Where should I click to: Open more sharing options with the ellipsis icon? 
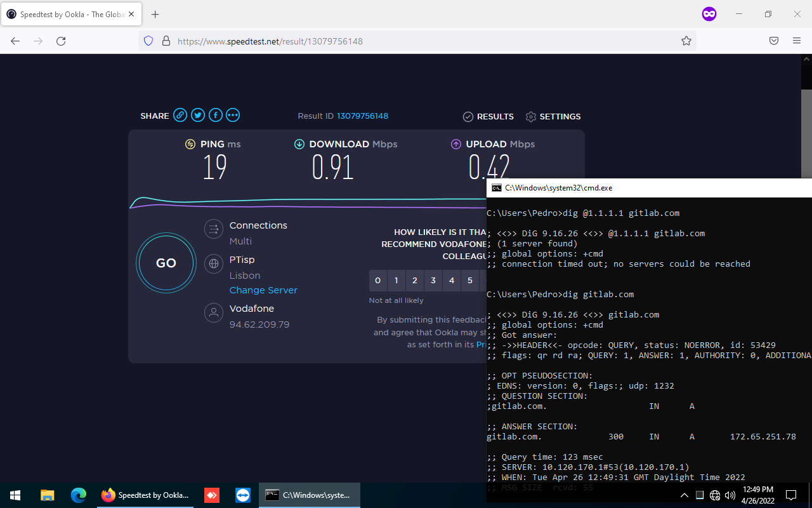coord(233,115)
